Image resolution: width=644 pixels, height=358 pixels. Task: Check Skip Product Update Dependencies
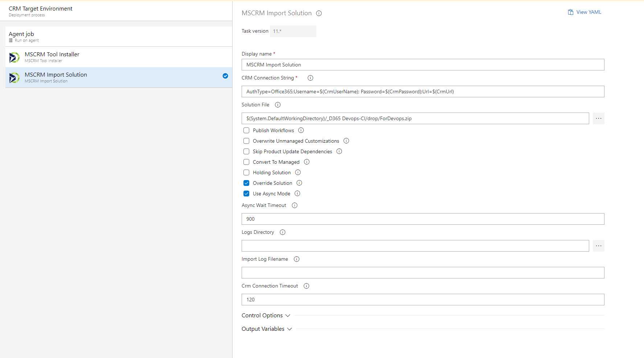coord(246,151)
